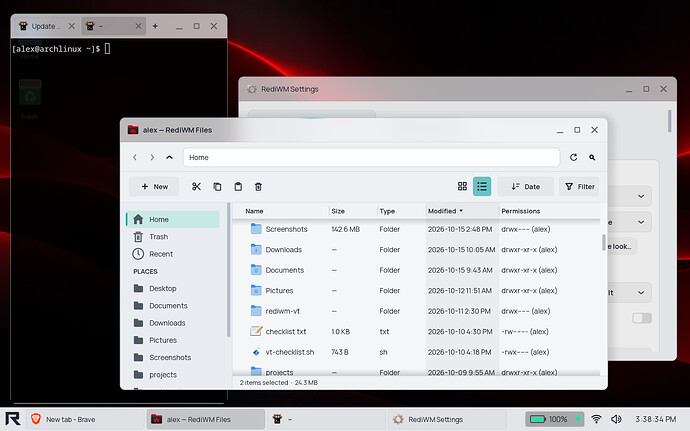The width and height of the screenshot is (690, 431).
Task: Select the Pictures folder in file list
Action: coord(416,291)
